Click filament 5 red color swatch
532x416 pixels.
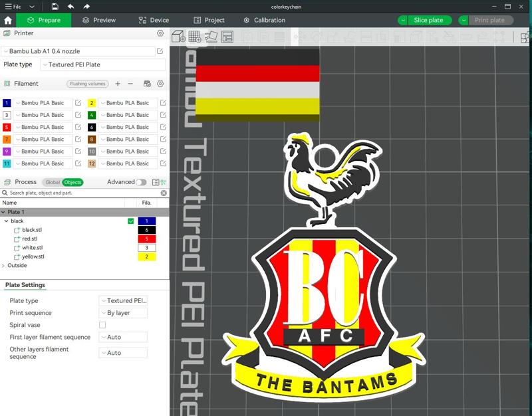[x=7, y=127]
